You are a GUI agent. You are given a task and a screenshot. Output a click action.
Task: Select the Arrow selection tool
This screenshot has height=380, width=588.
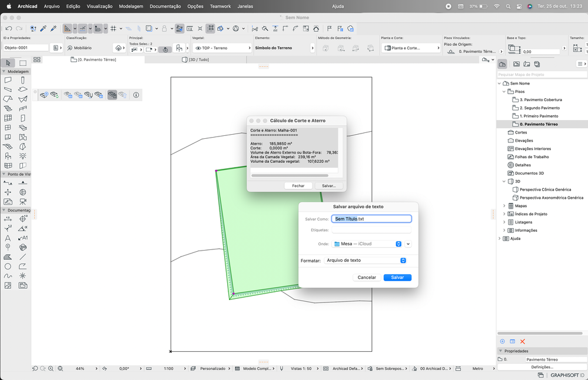point(8,63)
